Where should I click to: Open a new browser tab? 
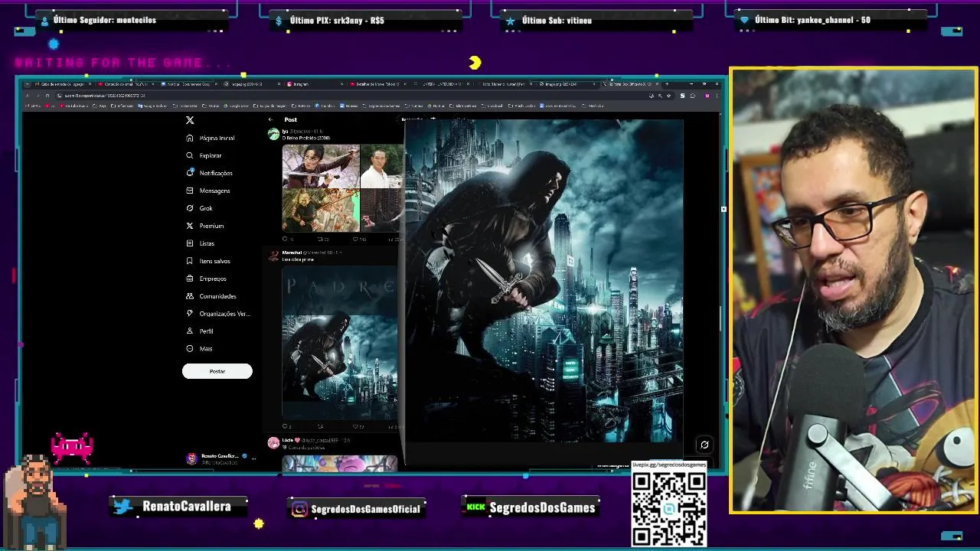point(667,83)
